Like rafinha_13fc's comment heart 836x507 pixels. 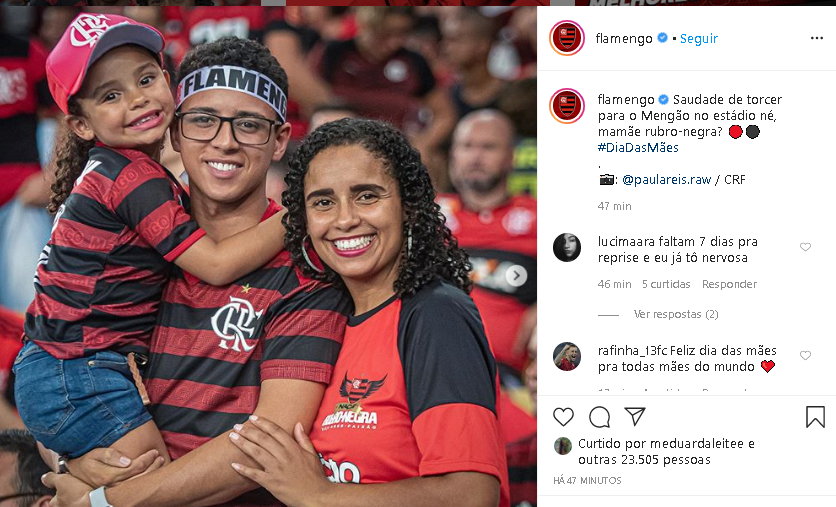tap(805, 356)
